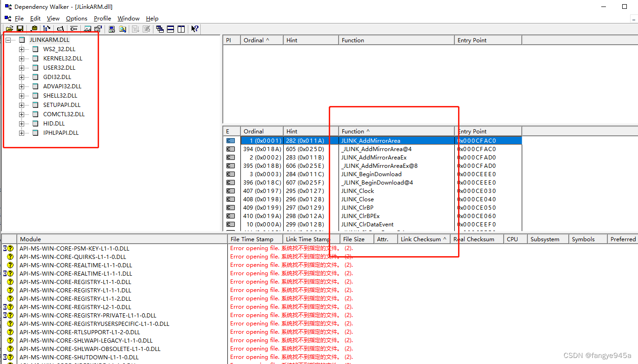Click the warning icon for API-MS-WIN-CORE-REGISTRY-L1-1-1.DLL
Image resolution: width=638 pixels, height=364 pixels.
pos(10,290)
